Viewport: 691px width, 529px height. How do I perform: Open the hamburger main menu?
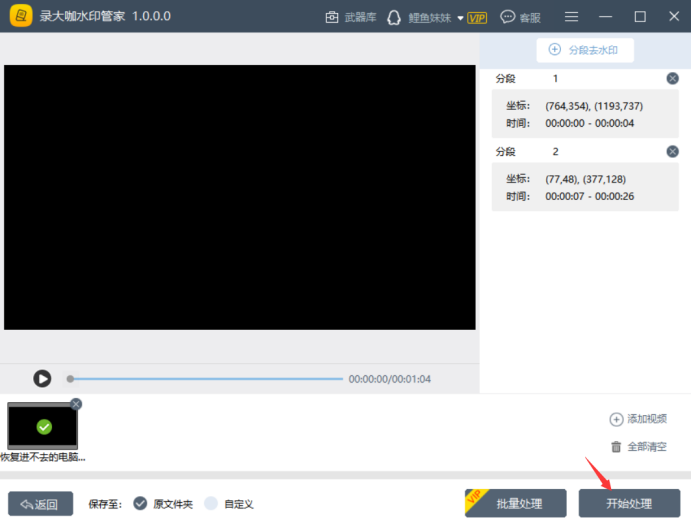[571, 17]
